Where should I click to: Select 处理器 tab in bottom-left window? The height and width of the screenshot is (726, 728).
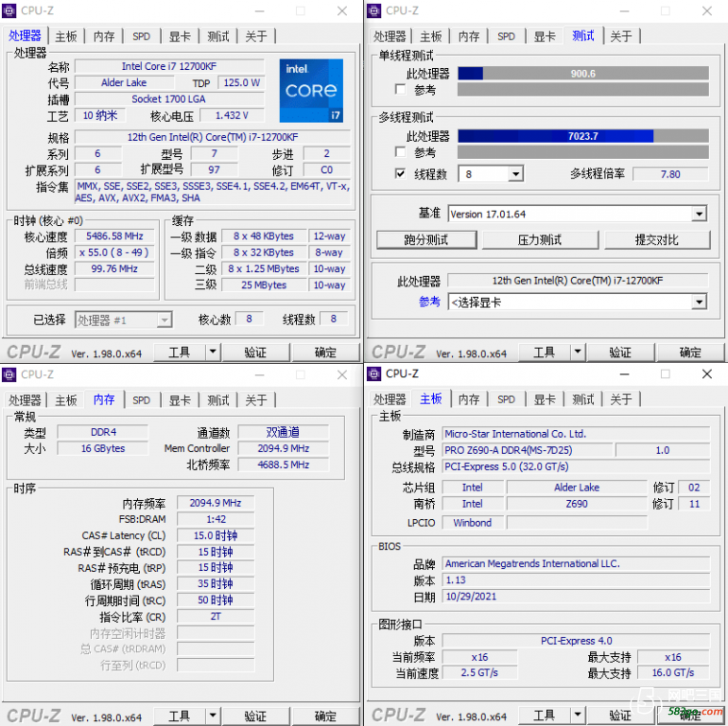(25, 400)
